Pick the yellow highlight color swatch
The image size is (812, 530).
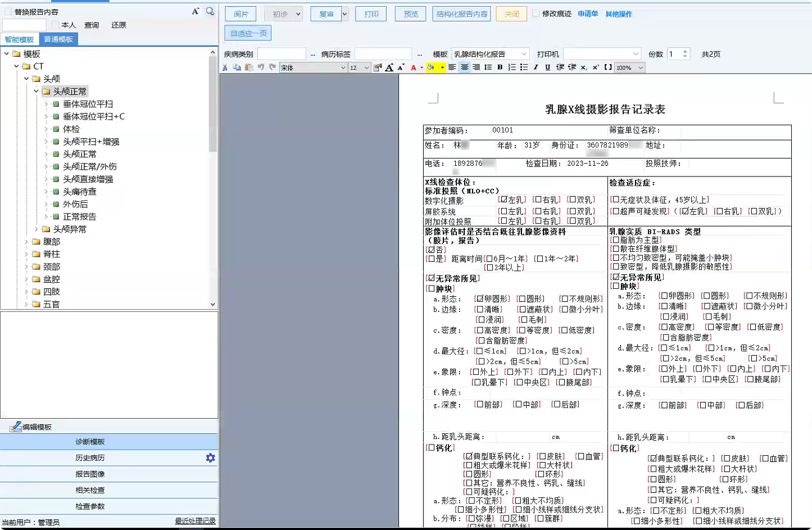[x=430, y=67]
